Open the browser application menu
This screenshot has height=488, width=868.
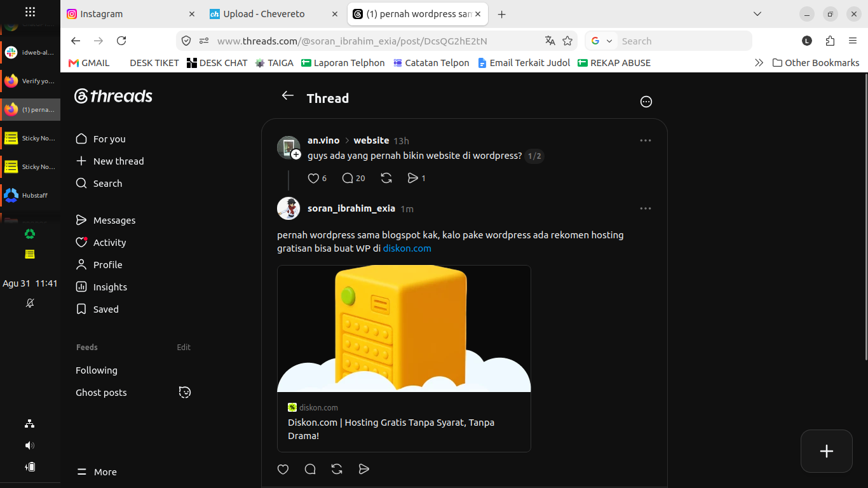(x=853, y=41)
